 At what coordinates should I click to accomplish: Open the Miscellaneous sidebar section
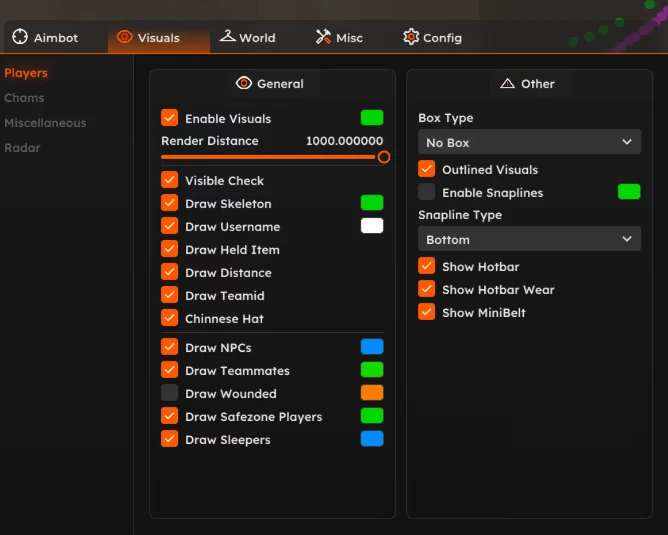[x=45, y=123]
